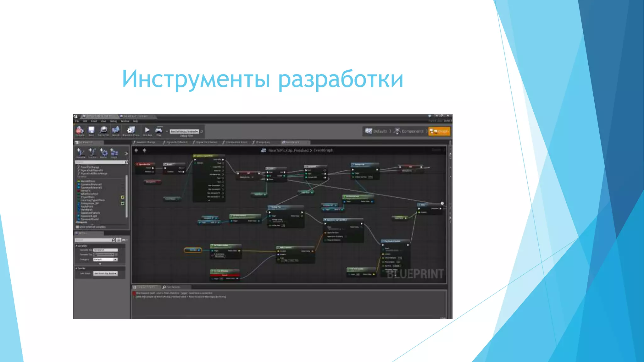Click the blueprint breadcrumb icon before ItemToPickUp_Finished
Viewport: 644px width, 362px height.
(x=264, y=150)
